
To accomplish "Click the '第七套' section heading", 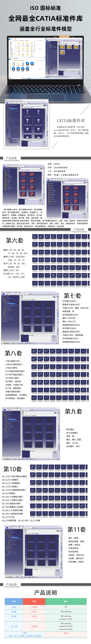I will pos(72,295).
